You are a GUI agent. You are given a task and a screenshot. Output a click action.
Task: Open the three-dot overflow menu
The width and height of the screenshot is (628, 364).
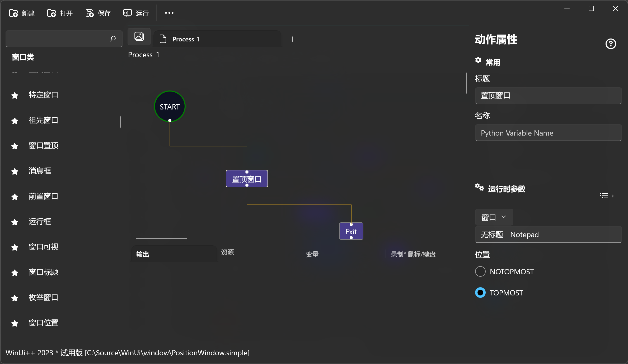coord(169,13)
